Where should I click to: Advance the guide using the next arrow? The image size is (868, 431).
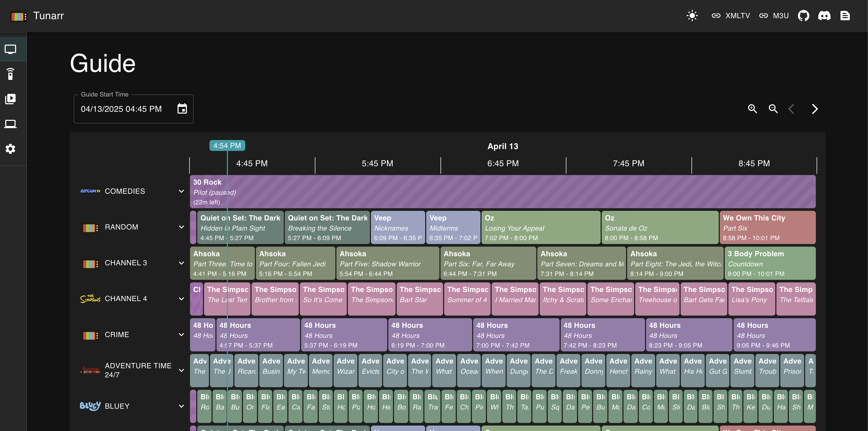point(815,109)
